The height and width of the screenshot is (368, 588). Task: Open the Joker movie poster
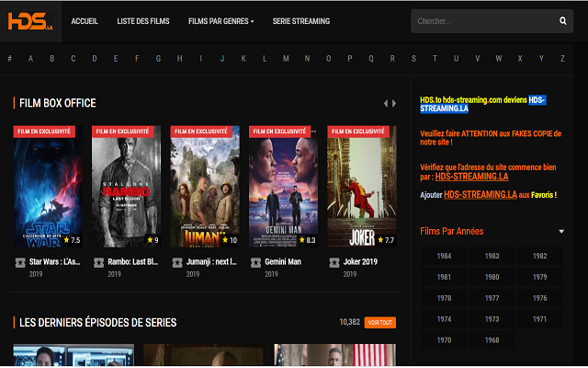click(x=362, y=186)
